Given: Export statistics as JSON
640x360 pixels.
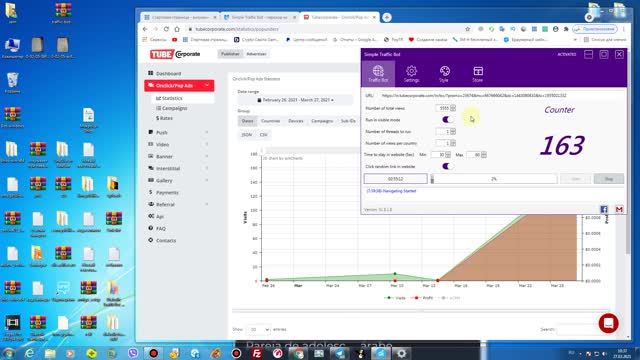Looking at the screenshot, I should pos(247,135).
